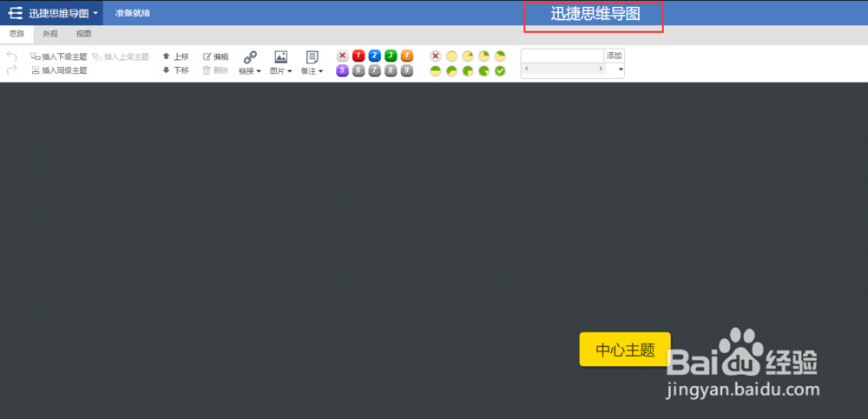This screenshot has width=868, height=419.
Task: Click the note document icon
Action: click(x=312, y=57)
